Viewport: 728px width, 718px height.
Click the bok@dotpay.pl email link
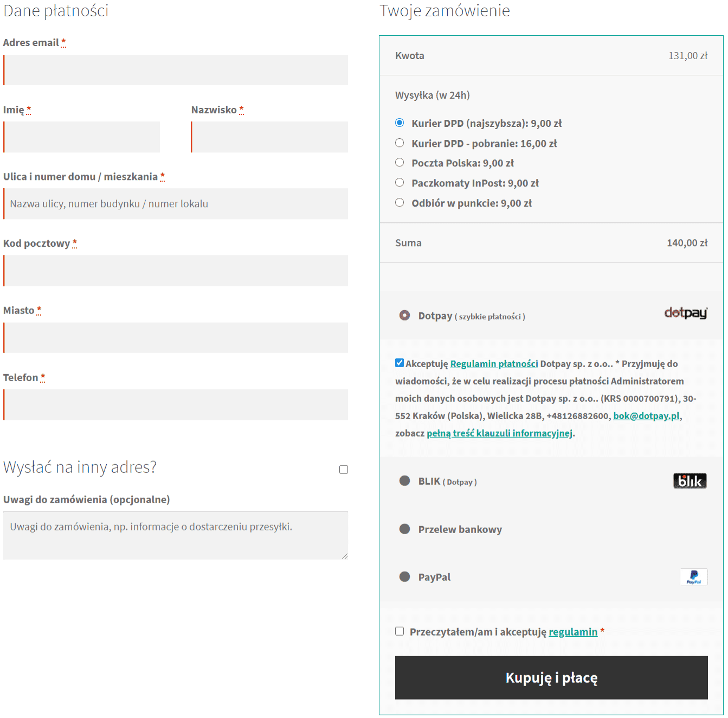[x=646, y=415]
